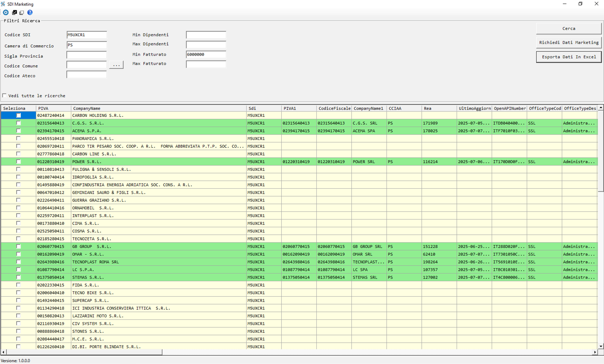This screenshot has height=364, width=604.
Task: Click the vertical scrollbar up arrow
Action: coord(601,108)
